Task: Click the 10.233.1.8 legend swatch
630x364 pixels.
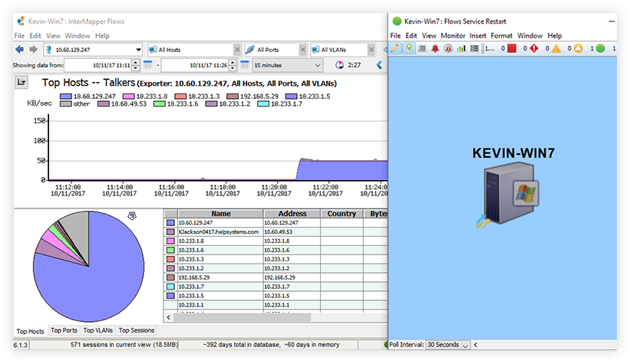Action: pyautogui.click(x=129, y=97)
